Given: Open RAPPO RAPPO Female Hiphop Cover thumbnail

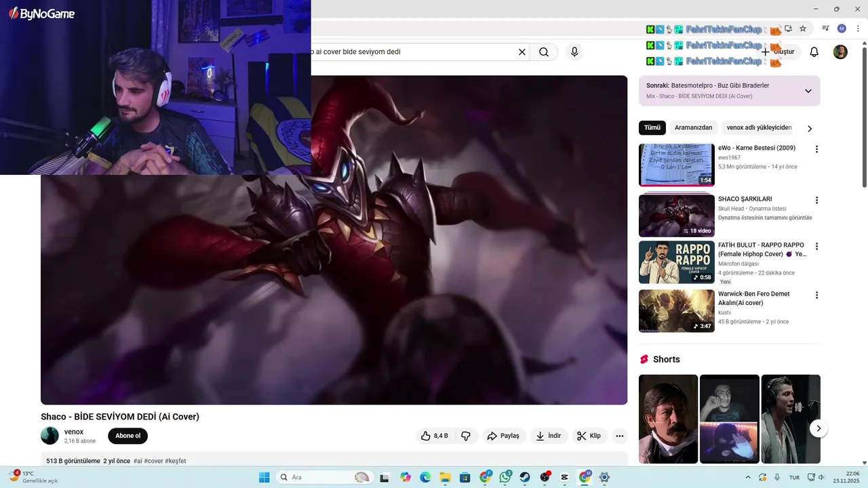Looking at the screenshot, I should (x=677, y=262).
